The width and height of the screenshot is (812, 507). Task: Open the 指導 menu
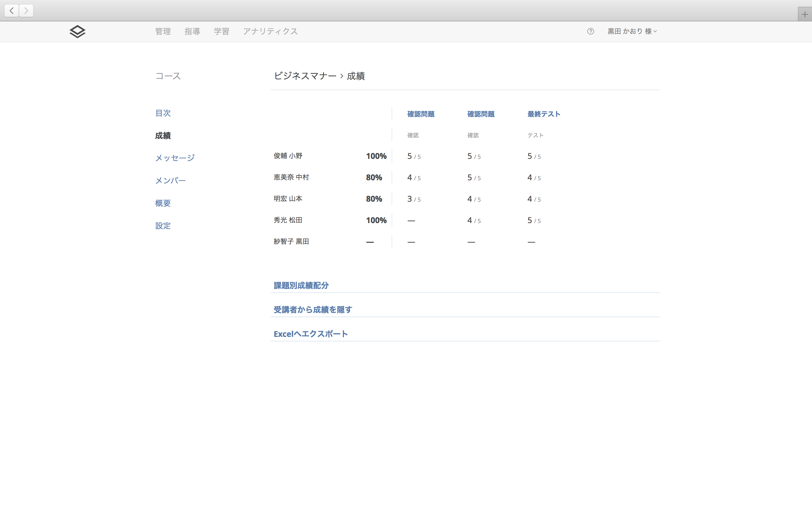click(192, 32)
